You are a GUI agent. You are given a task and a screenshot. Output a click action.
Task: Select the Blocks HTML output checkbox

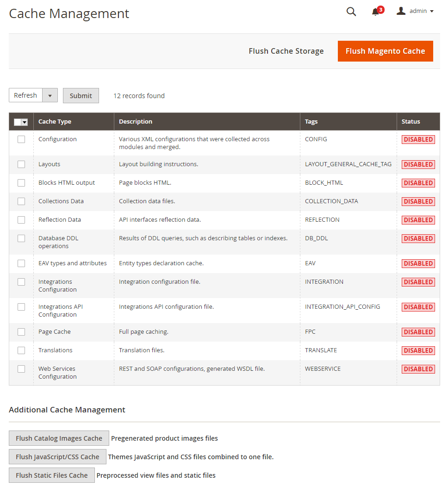21,183
